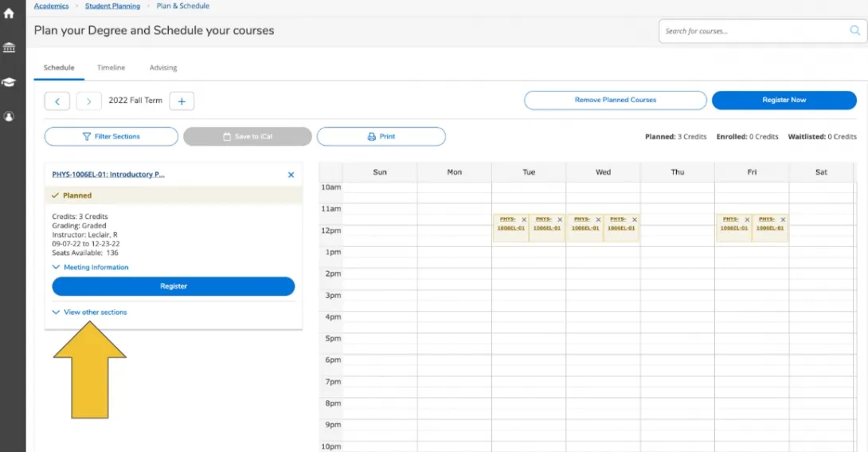Remove first Tuesday PHYS block using X
This screenshot has height=452, width=868.
[x=524, y=219]
